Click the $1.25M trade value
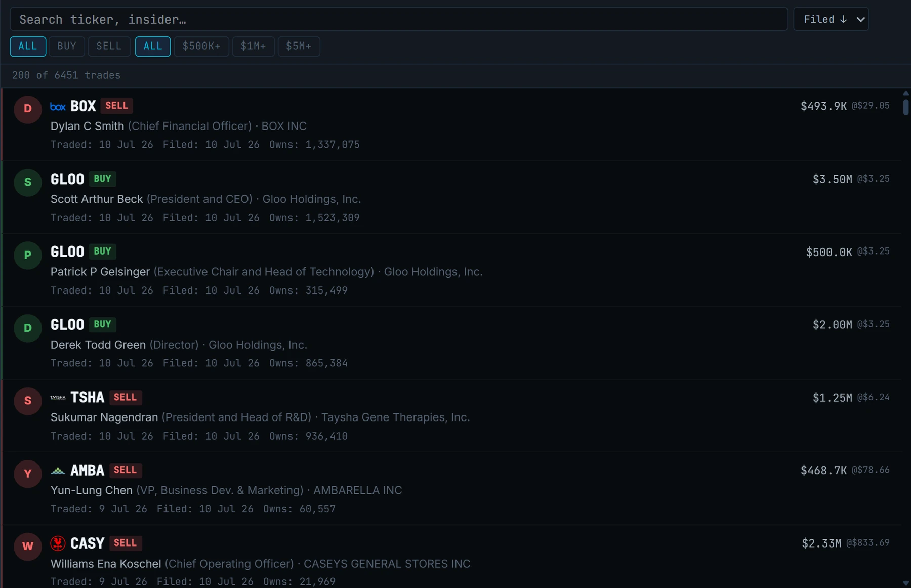This screenshot has width=911, height=588. [833, 398]
